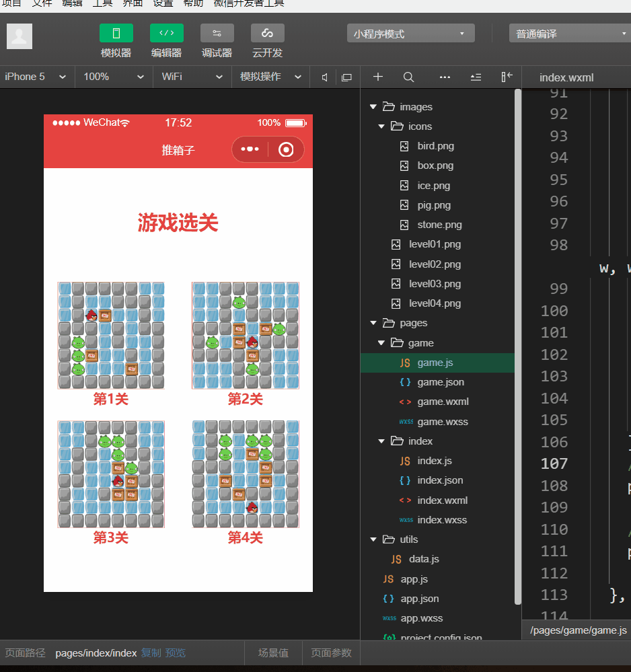Image resolution: width=631 pixels, height=672 pixels.
Task: Click the collapse all folders icon
Action: pos(476,77)
